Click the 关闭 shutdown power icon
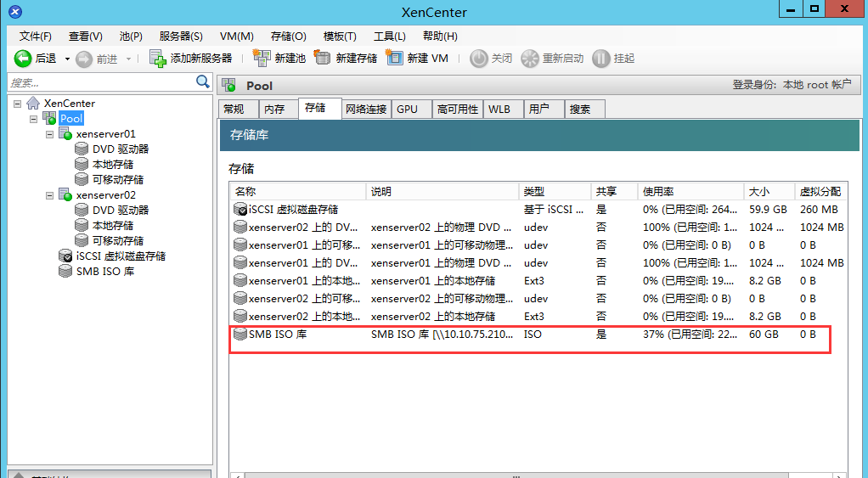868x478 pixels. point(479,58)
